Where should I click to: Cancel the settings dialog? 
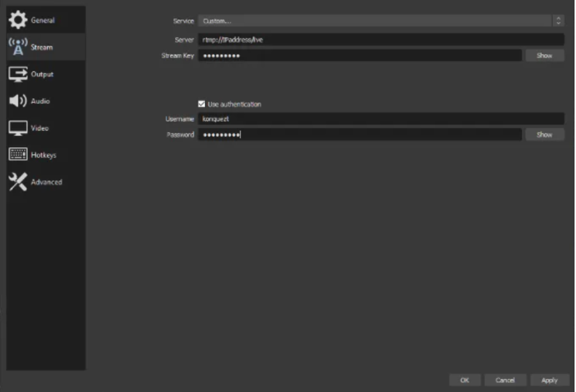click(505, 380)
